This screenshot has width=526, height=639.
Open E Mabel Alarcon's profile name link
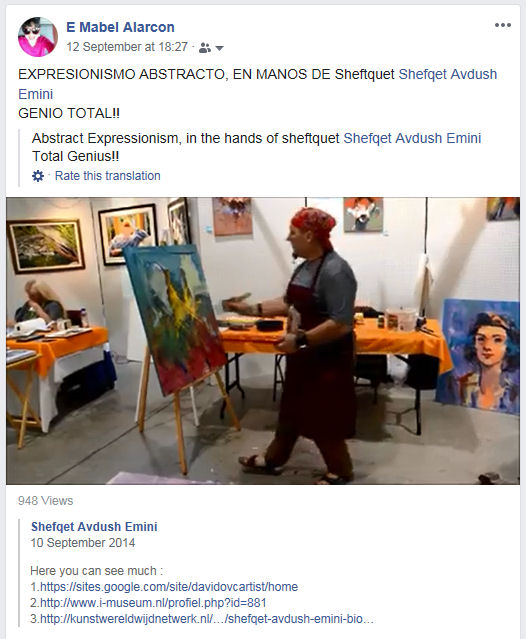tap(120, 27)
